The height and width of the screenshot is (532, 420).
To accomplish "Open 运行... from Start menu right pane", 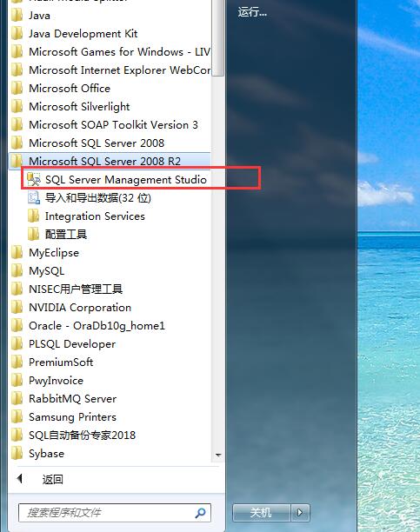I will click(x=252, y=12).
